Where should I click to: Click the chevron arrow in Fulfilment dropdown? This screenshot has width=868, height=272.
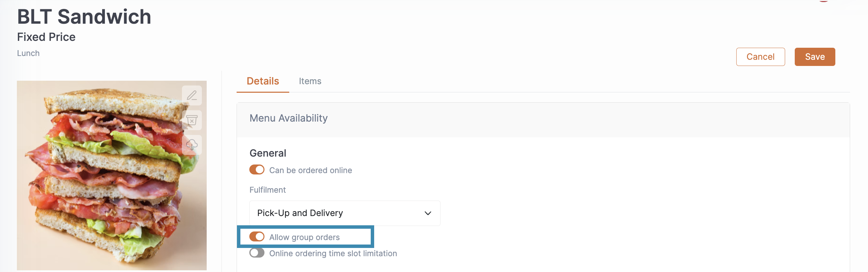[x=428, y=213]
